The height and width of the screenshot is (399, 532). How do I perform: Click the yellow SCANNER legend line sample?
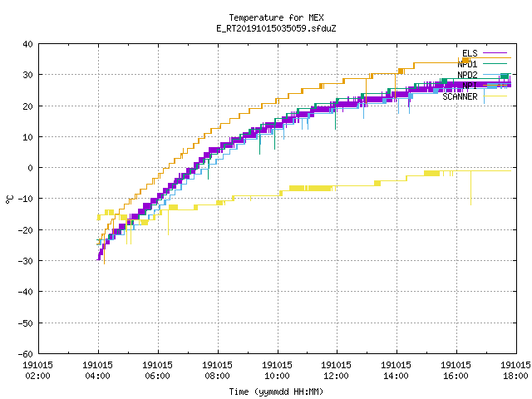click(x=495, y=96)
